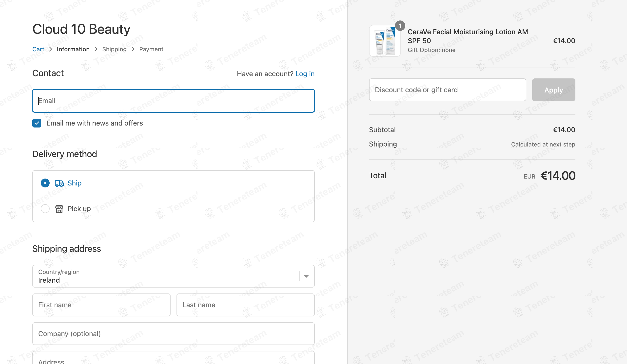Click the quantity badge on product image
The height and width of the screenshot is (364, 627).
click(400, 26)
